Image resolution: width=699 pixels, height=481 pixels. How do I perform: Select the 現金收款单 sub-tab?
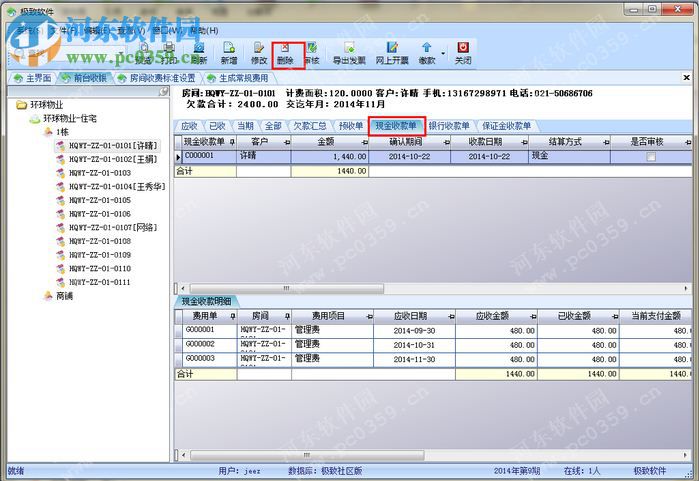(396, 126)
